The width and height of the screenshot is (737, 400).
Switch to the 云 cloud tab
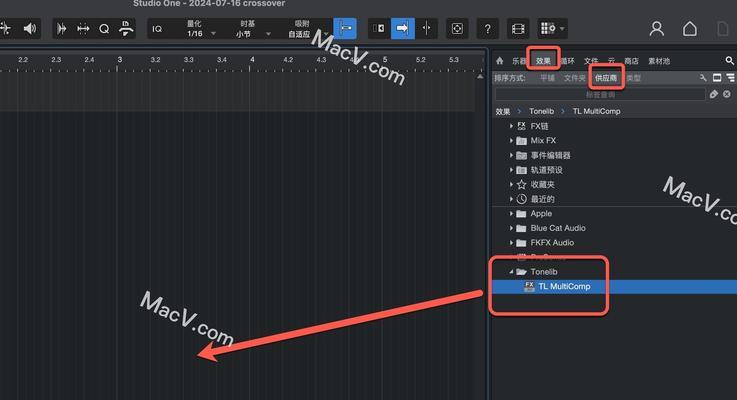click(x=611, y=61)
